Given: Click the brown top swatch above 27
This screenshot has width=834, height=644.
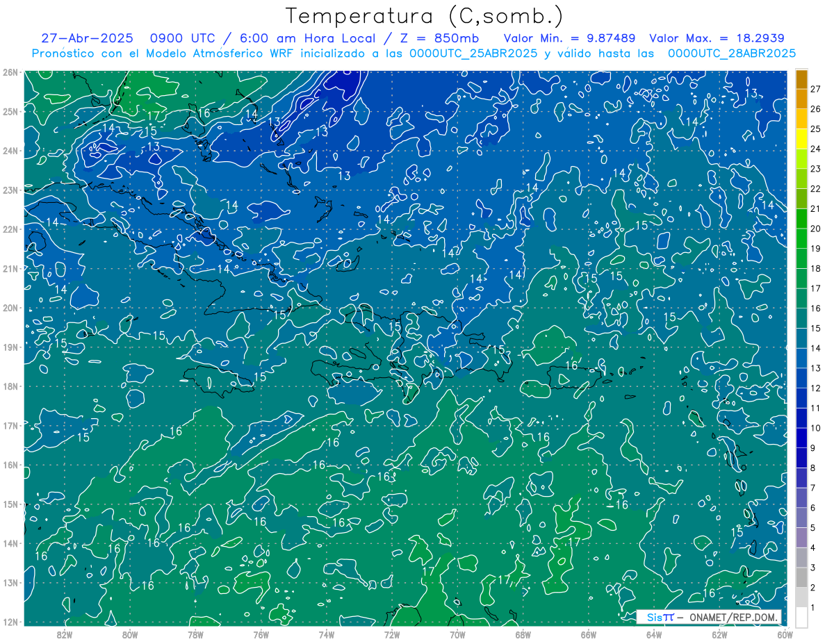Looking at the screenshot, I should click(x=802, y=79).
